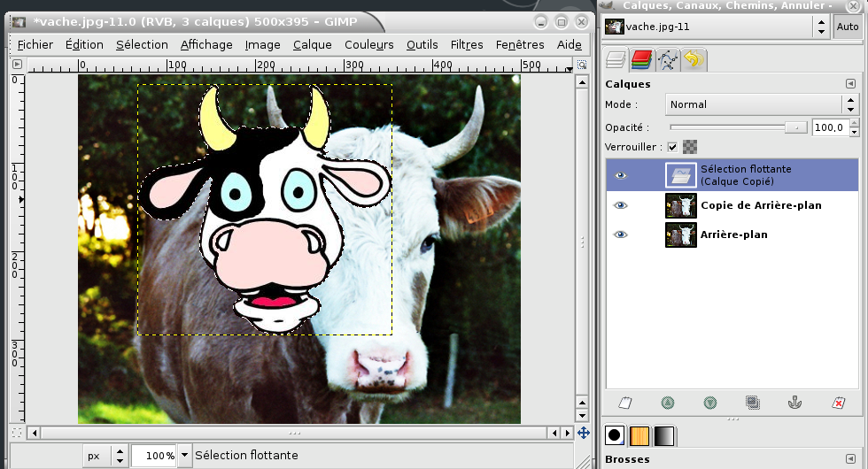Open the zoom percentage dropdown
The width and height of the screenshot is (868, 469).
coord(184,456)
